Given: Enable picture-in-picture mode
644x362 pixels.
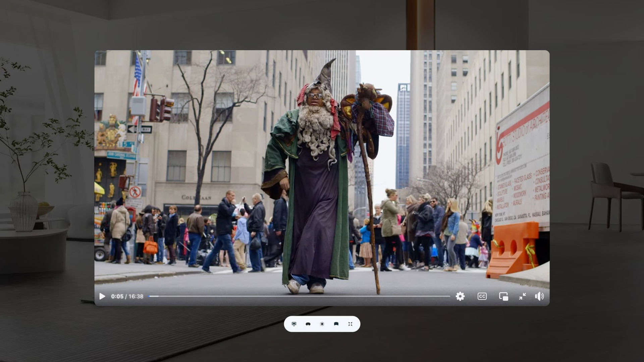Looking at the screenshot, I should [x=503, y=296].
